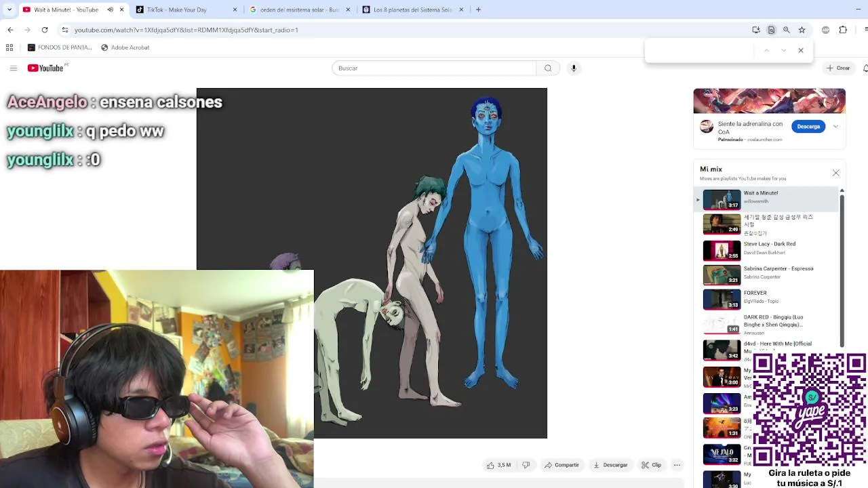
Task: Focus the Buscar search field
Action: [x=434, y=68]
